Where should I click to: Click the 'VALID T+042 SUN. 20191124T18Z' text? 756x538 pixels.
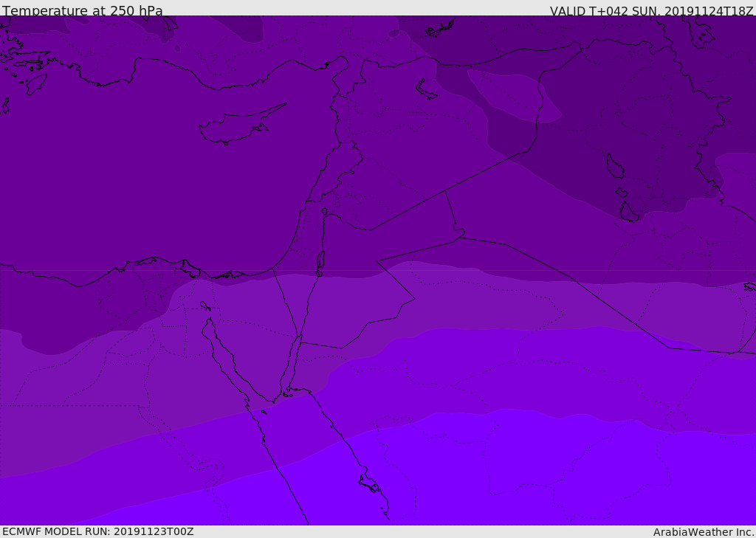[x=651, y=10]
